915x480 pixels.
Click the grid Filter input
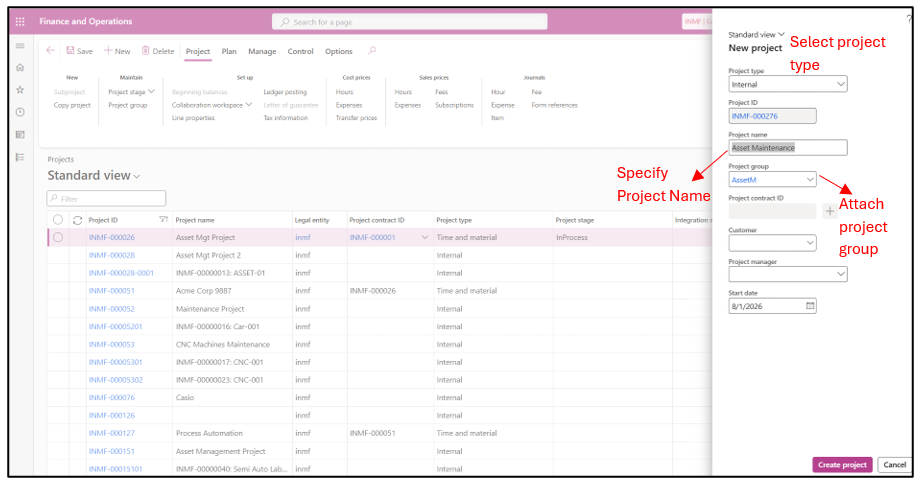point(106,198)
